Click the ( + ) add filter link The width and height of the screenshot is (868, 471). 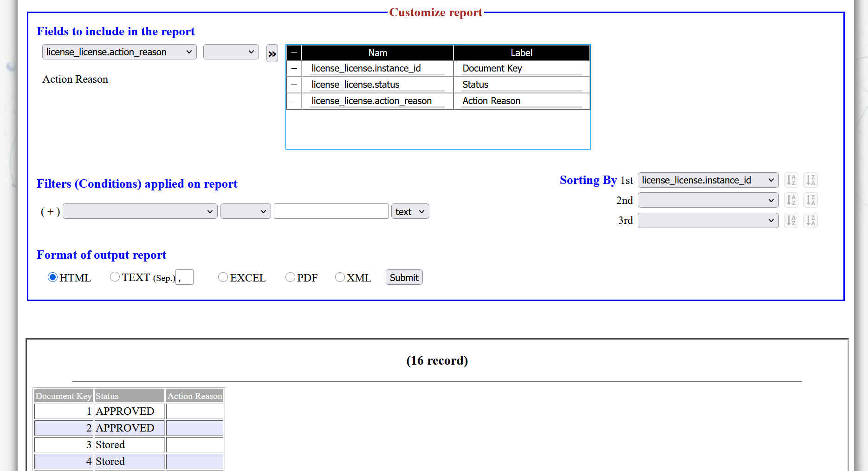(50, 212)
